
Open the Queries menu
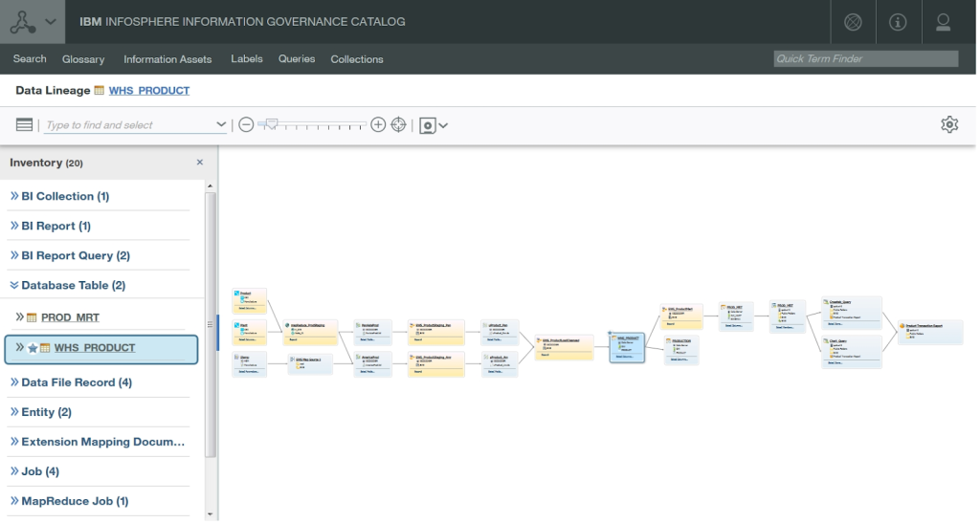click(297, 58)
